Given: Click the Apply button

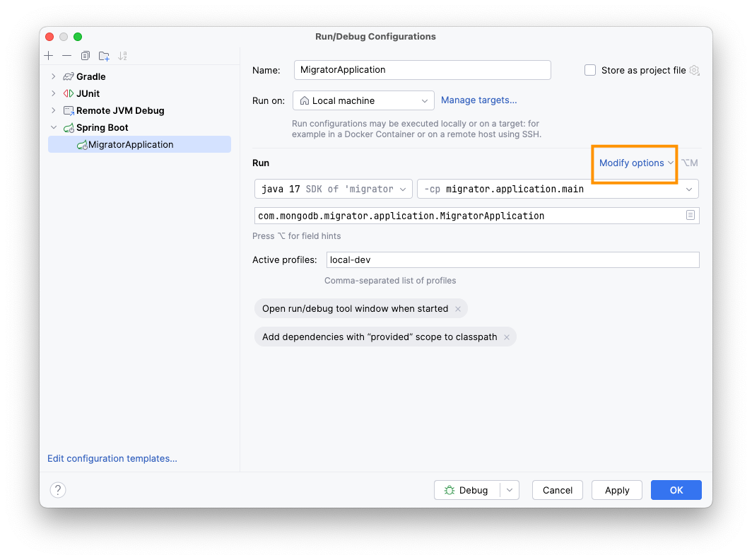Looking at the screenshot, I should pos(617,490).
